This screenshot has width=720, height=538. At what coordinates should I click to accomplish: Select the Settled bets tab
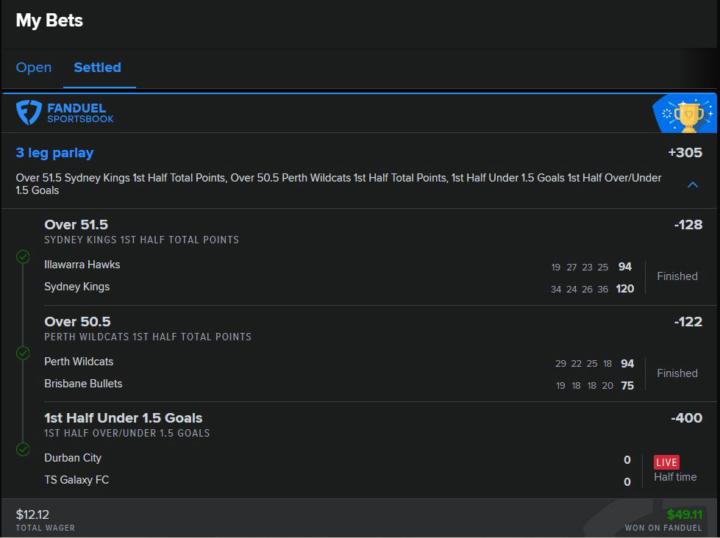[x=97, y=68]
